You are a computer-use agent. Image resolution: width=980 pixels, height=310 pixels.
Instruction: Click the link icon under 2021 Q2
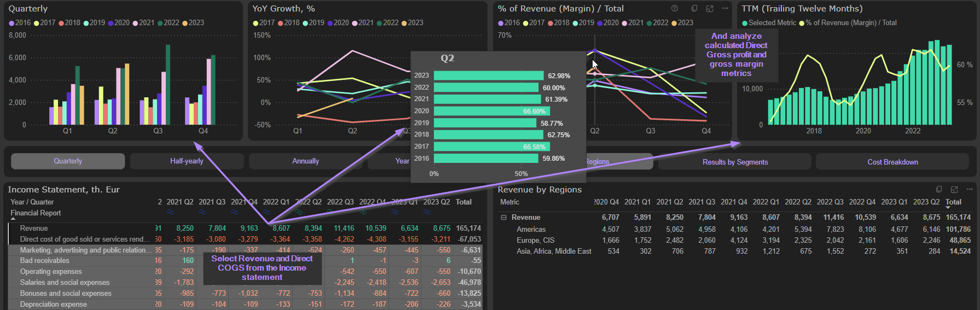pos(170,212)
